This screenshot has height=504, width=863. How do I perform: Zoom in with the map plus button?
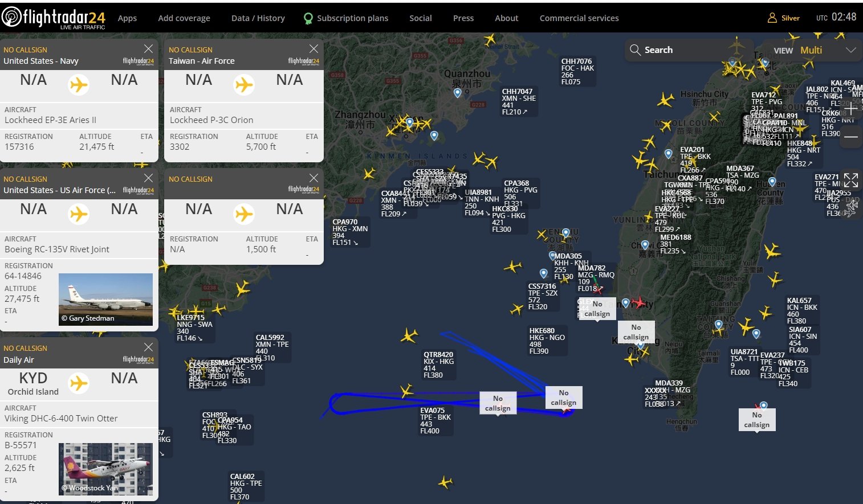(851, 108)
